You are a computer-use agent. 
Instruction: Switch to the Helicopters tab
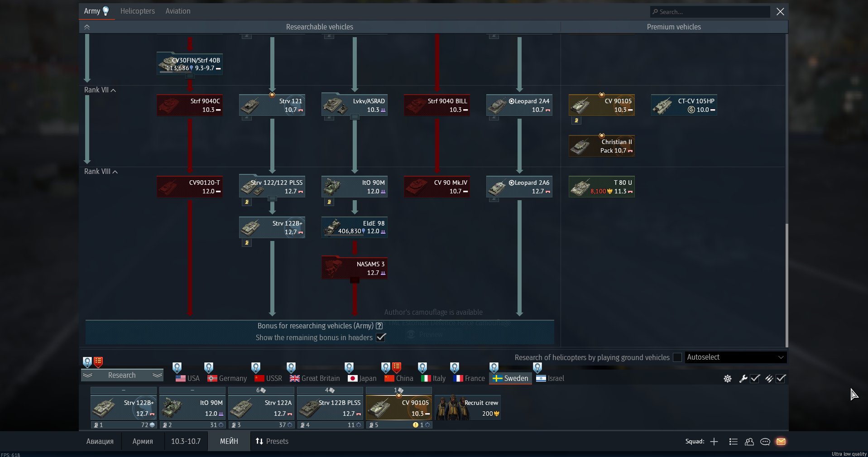[138, 11]
